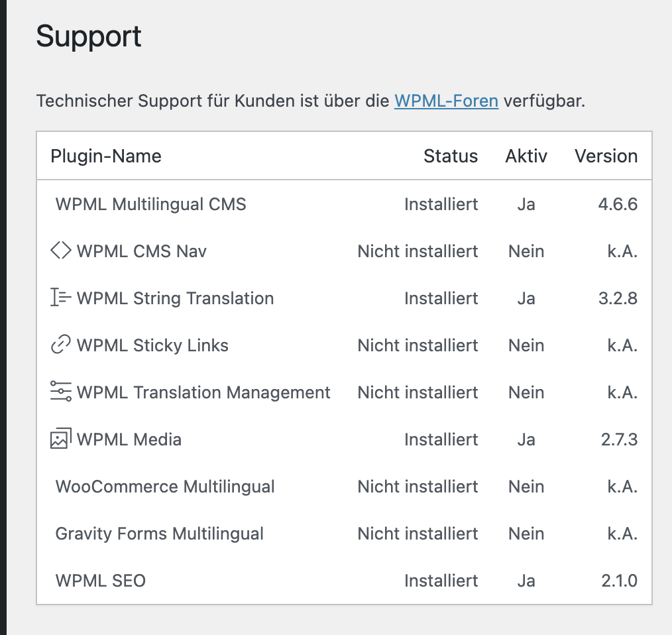Click Nicht installiert status of WPML CMS Nav
672x635 pixels.
(418, 251)
